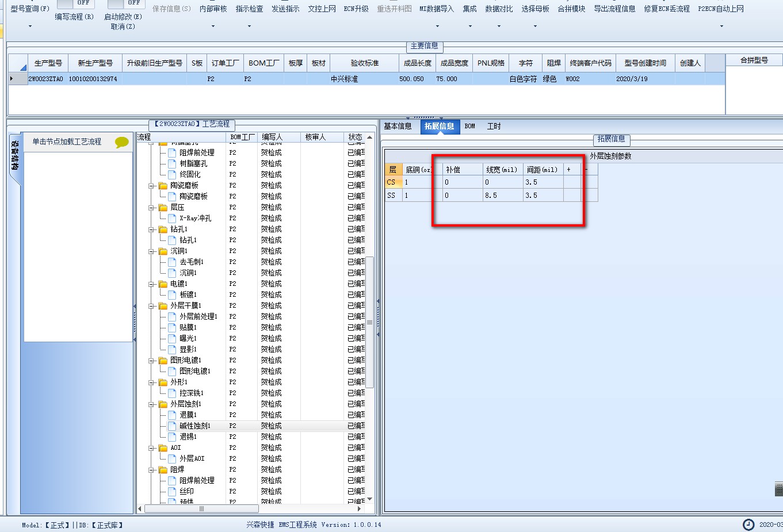Click the 外层蚀刻1 folder icon
The width and height of the screenshot is (783, 532).
163,404
